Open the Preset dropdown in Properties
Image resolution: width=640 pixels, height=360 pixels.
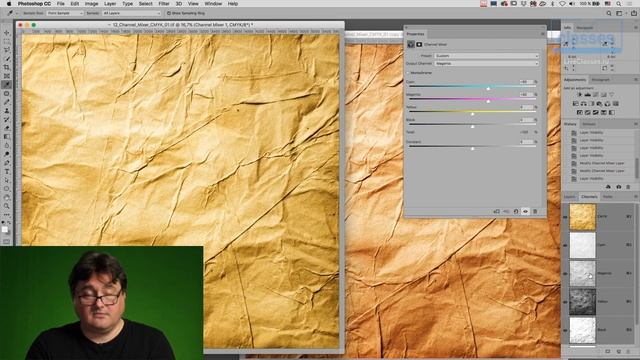(486, 56)
